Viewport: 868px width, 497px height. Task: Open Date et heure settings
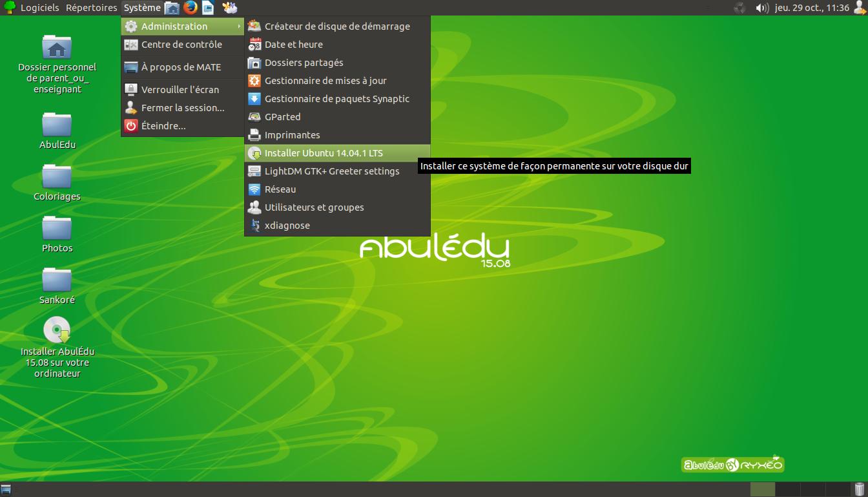pos(337,45)
